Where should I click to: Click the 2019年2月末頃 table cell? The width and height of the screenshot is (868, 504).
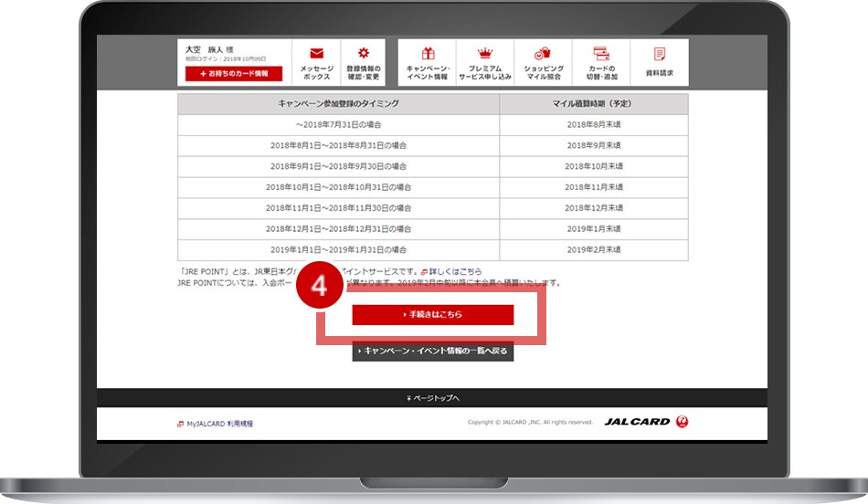point(593,249)
